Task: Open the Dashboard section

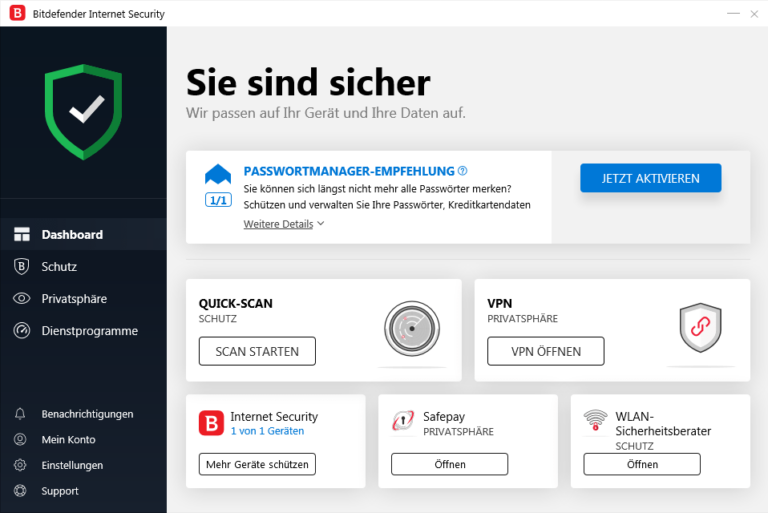Action: coord(83,234)
